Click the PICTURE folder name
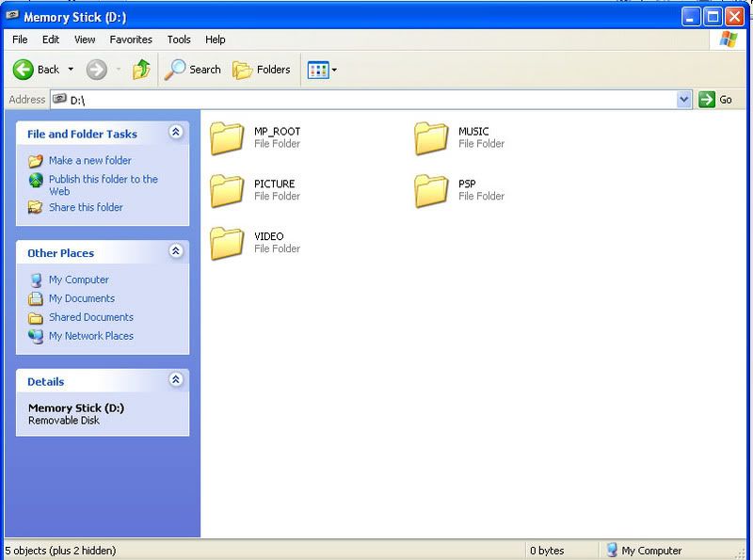This screenshot has width=753, height=560. point(274,184)
